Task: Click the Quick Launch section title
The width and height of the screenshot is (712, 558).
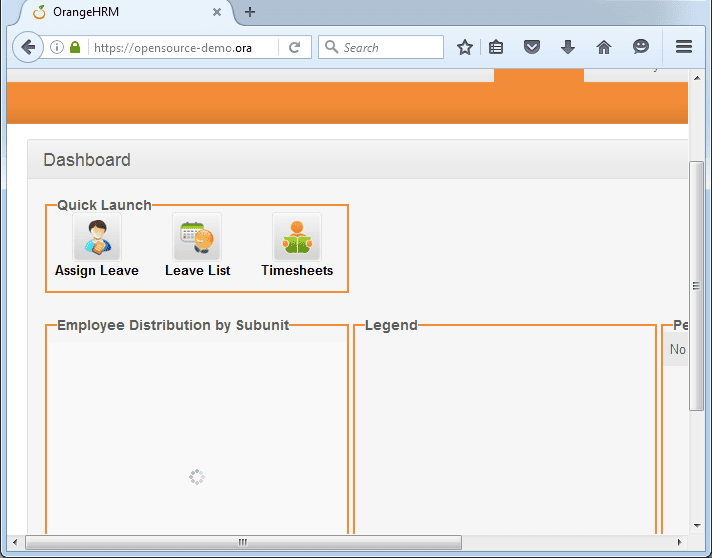Action: tap(104, 205)
